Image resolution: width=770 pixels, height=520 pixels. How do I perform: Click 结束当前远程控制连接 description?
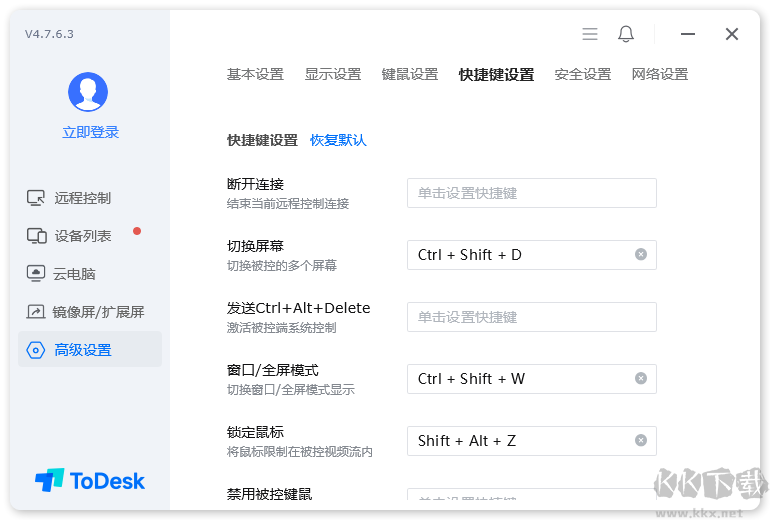[x=288, y=203]
